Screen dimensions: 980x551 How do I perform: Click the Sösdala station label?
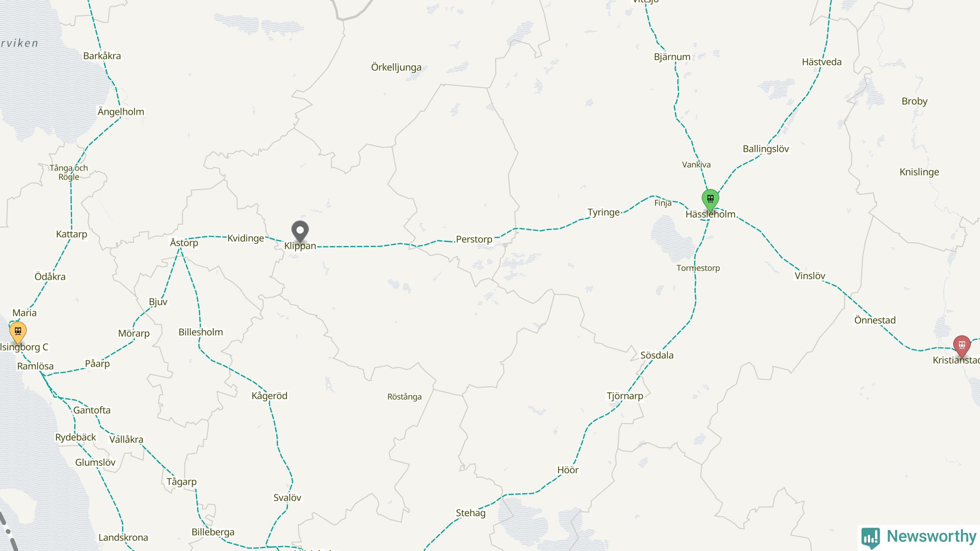[x=657, y=355]
